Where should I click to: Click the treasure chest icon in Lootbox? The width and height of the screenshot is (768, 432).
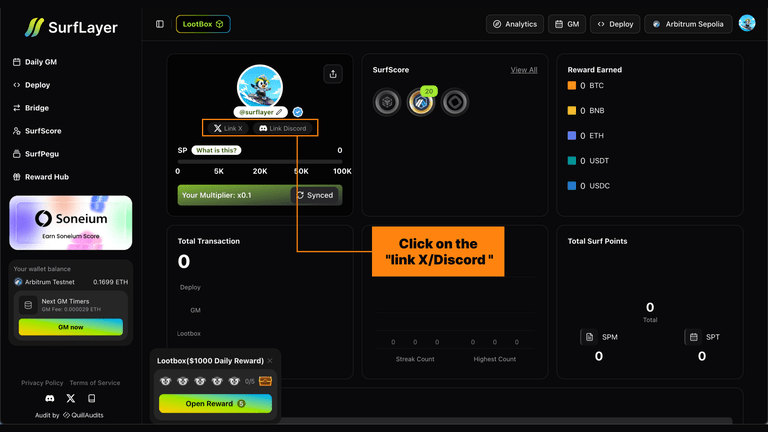(265, 381)
